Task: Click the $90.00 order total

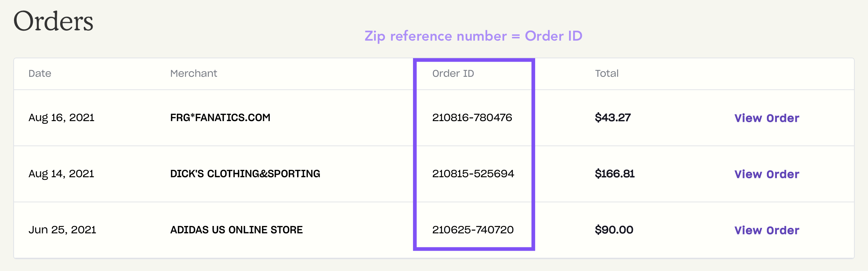Action: [x=614, y=230]
